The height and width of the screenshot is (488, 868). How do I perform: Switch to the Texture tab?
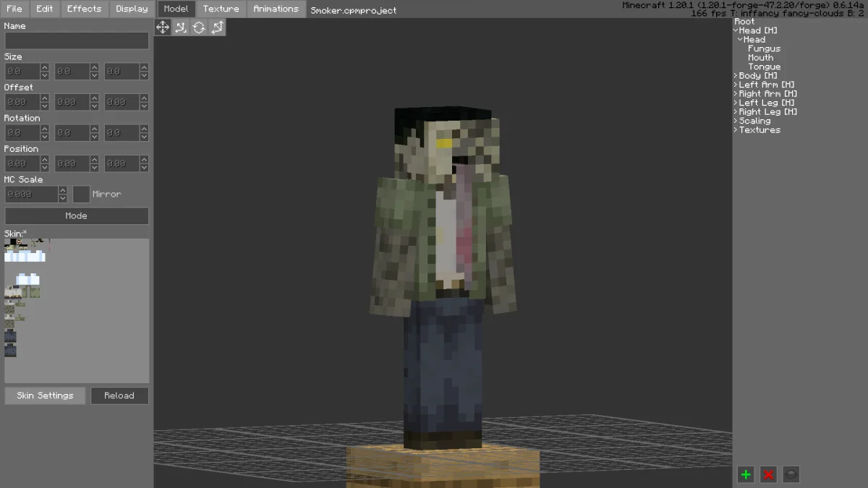221,9
